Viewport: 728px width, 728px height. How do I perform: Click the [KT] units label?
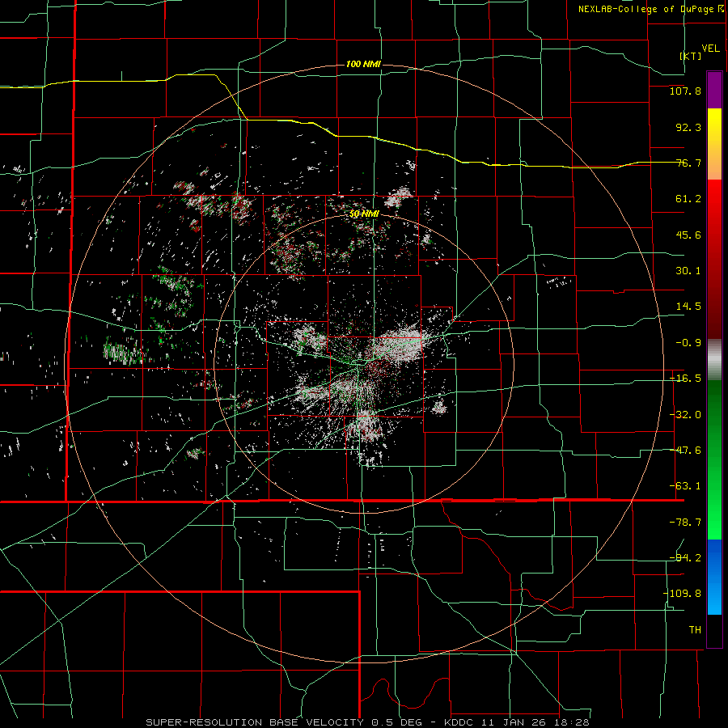(691, 56)
